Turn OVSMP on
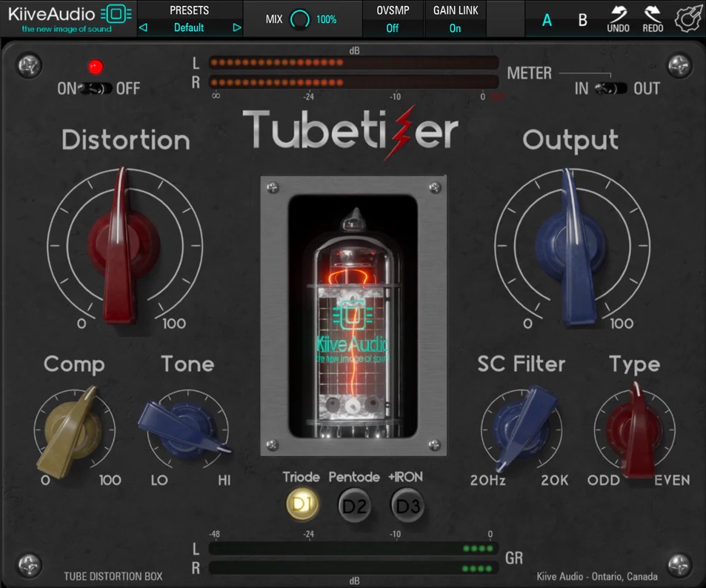706x588 pixels. [x=392, y=28]
